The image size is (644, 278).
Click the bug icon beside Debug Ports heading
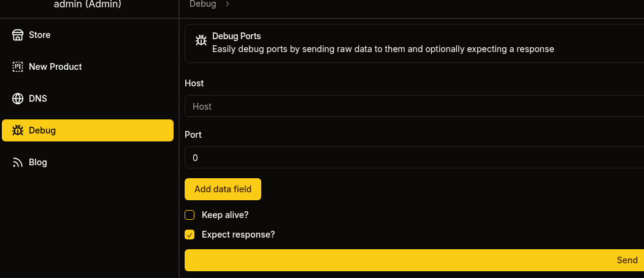tap(201, 40)
